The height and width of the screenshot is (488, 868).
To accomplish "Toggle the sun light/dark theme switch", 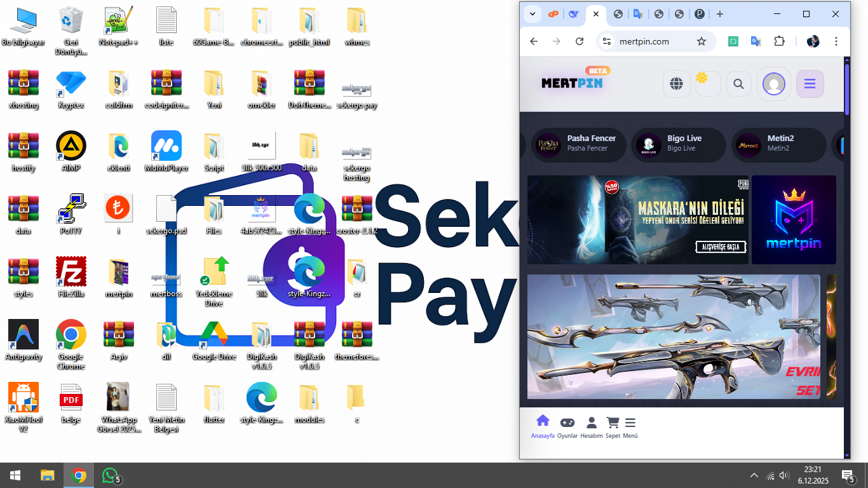I will [708, 84].
